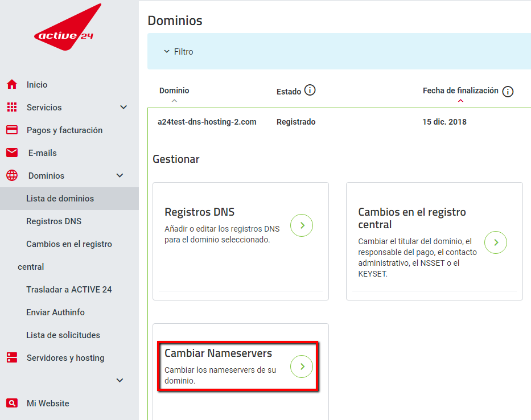Click the Dominios page heading
Screen dimensions: 531x420
pyautogui.click(x=175, y=20)
